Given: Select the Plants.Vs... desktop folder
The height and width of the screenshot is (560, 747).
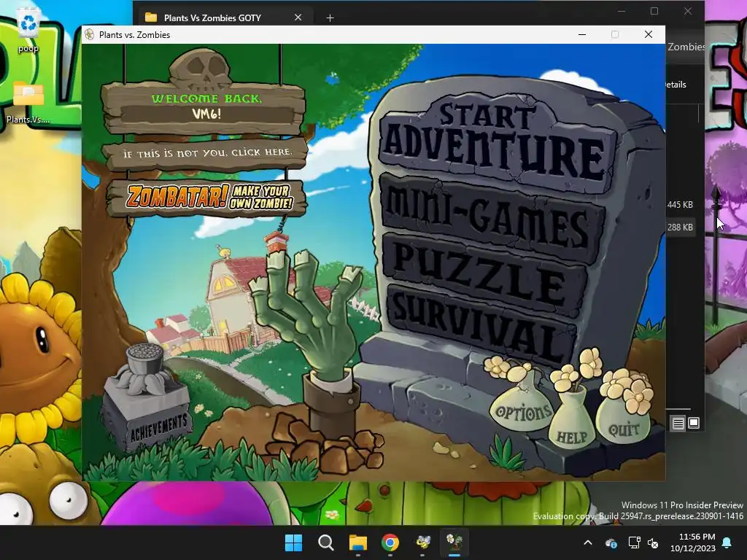Looking at the screenshot, I should pyautogui.click(x=28, y=102).
